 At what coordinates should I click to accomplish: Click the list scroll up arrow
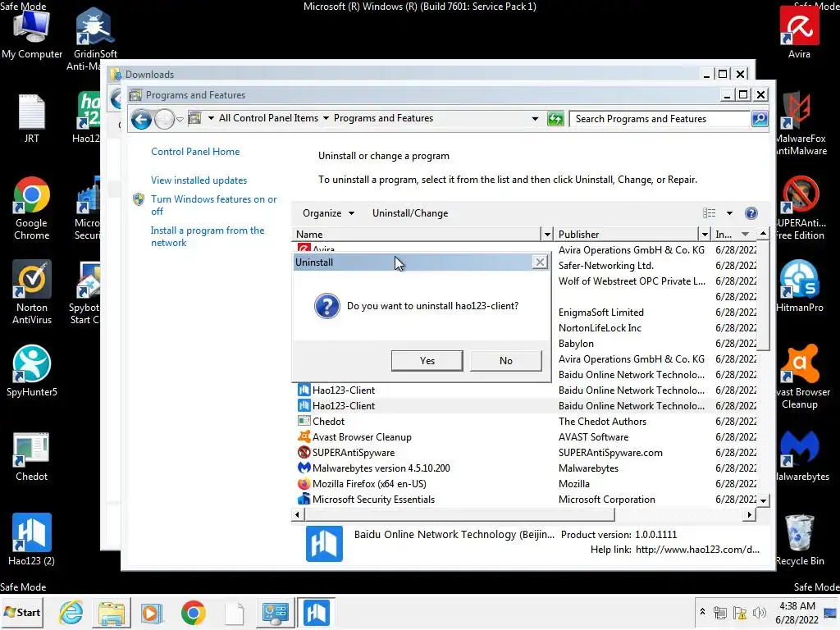(764, 234)
